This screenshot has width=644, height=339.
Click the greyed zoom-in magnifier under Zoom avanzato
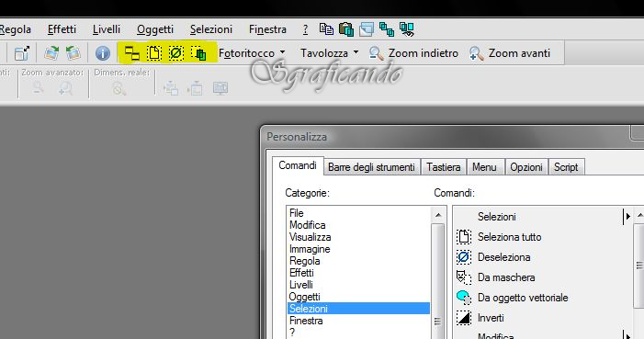[65, 88]
